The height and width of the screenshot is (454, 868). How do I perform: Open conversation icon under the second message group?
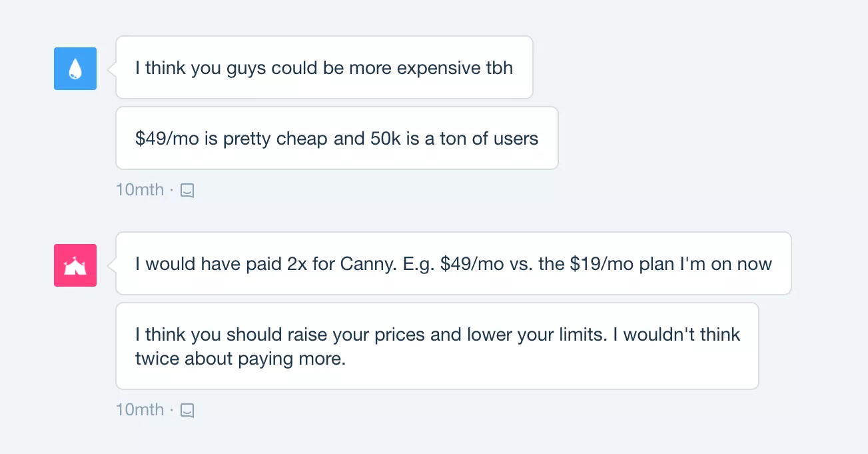(188, 410)
